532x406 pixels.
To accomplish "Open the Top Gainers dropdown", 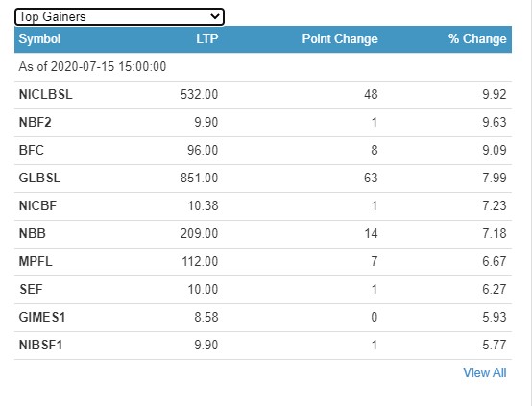I will tap(119, 16).
